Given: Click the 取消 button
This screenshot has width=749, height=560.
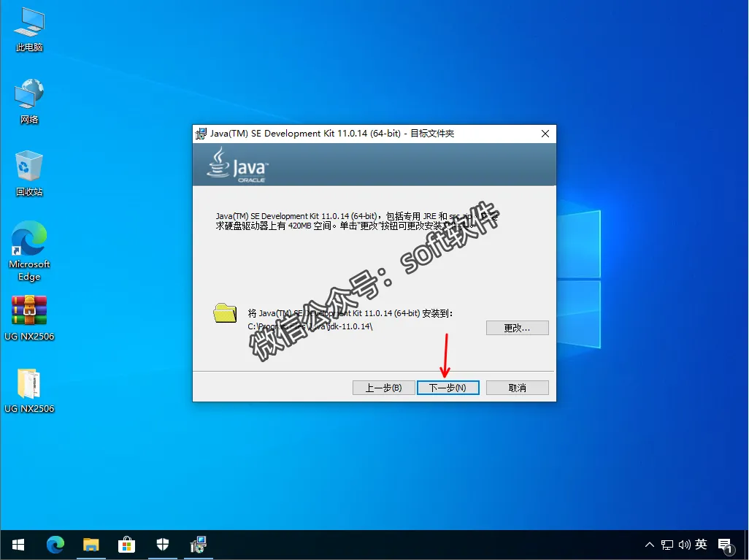Looking at the screenshot, I should pos(517,388).
